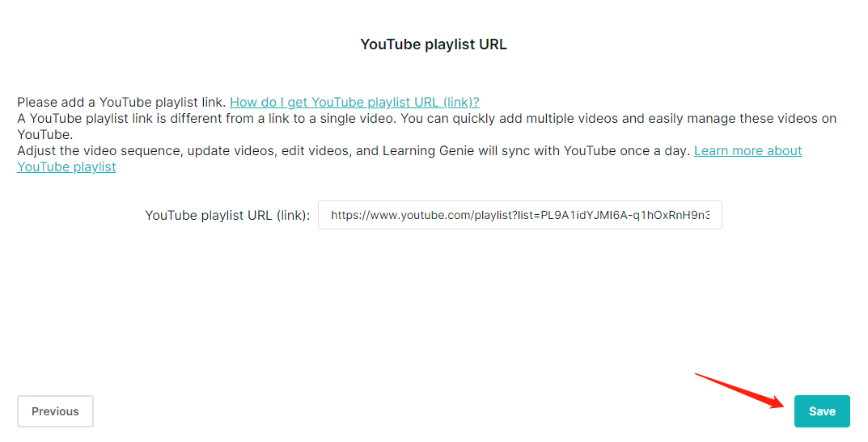This screenshot has height=442, width=868.
Task: Focus the YouTube playlist URL input field
Action: [x=520, y=215]
